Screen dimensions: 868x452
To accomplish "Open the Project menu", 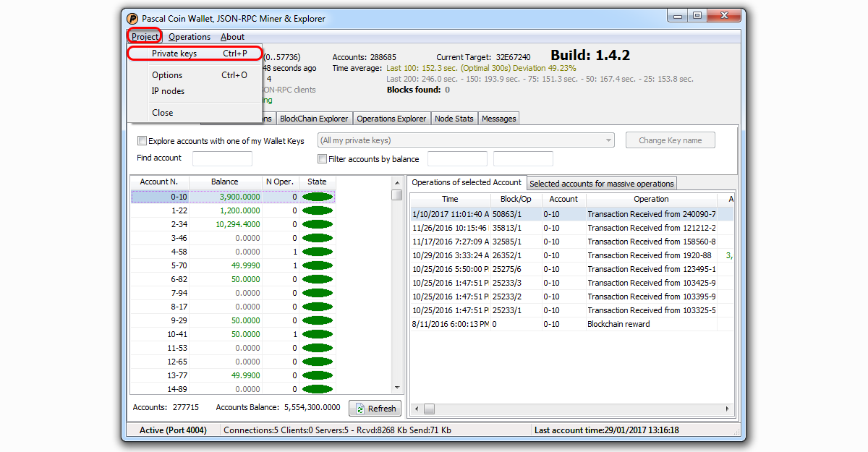I will pyautogui.click(x=145, y=37).
